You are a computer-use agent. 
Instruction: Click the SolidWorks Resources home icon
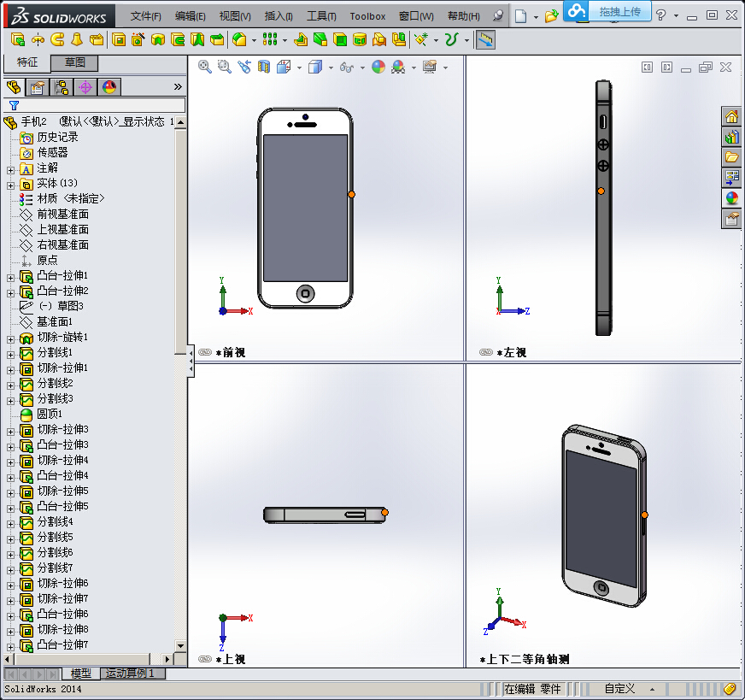tap(731, 116)
